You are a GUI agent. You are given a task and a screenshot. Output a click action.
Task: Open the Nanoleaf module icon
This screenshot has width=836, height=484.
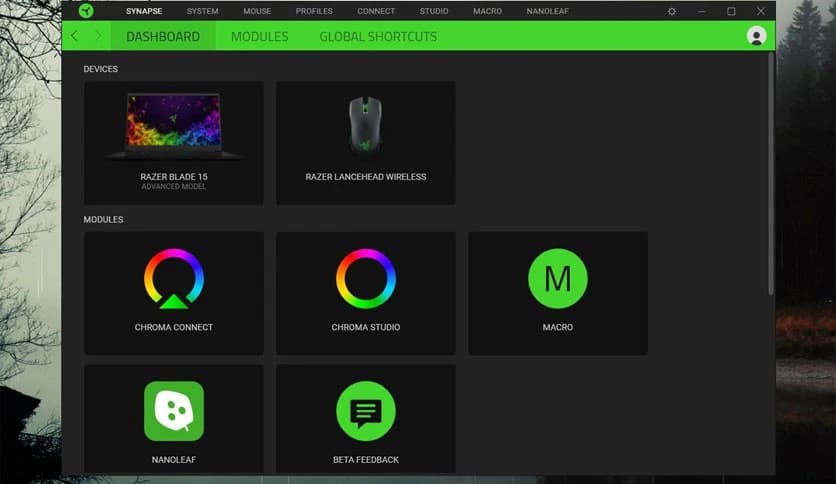[174, 411]
